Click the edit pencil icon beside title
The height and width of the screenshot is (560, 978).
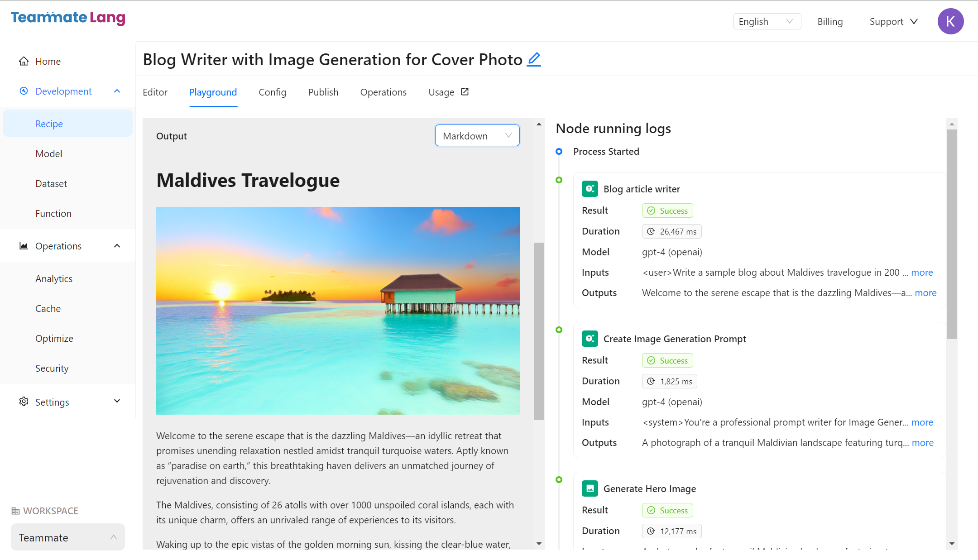pyautogui.click(x=534, y=59)
